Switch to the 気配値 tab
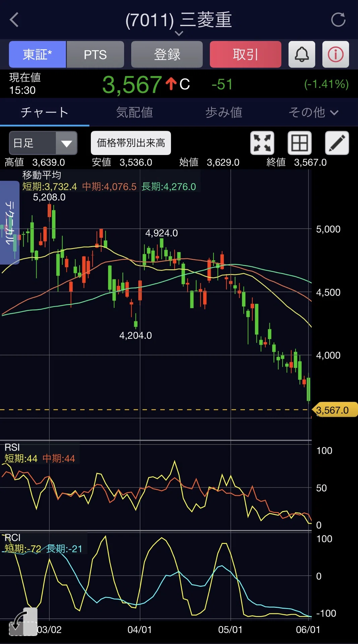 134,112
